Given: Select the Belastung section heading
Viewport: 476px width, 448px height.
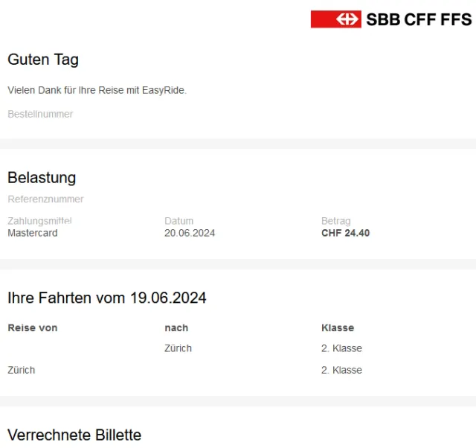Looking at the screenshot, I should coord(42,177).
